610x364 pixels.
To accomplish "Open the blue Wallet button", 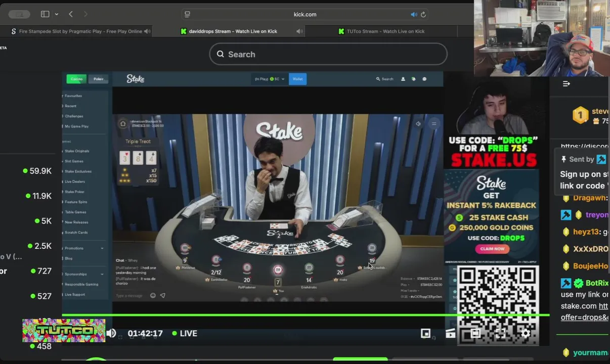I will click(x=297, y=79).
